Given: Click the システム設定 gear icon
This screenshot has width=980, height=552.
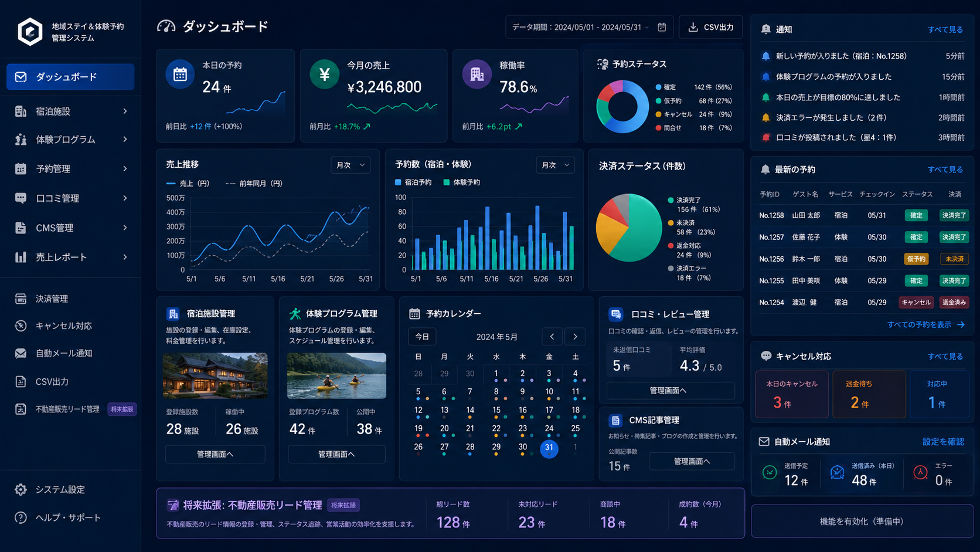Looking at the screenshot, I should click(21, 489).
